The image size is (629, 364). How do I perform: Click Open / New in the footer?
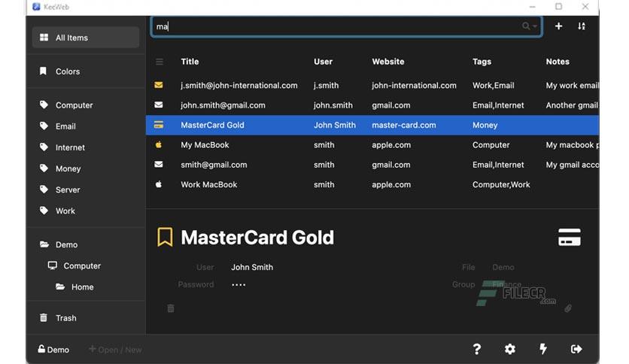115,350
